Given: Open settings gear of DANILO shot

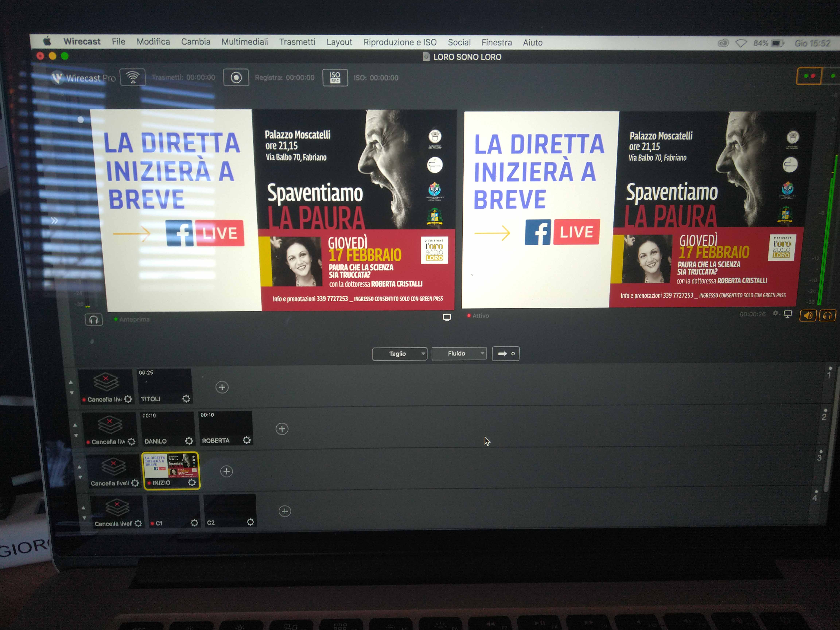Looking at the screenshot, I should pyautogui.click(x=189, y=441).
